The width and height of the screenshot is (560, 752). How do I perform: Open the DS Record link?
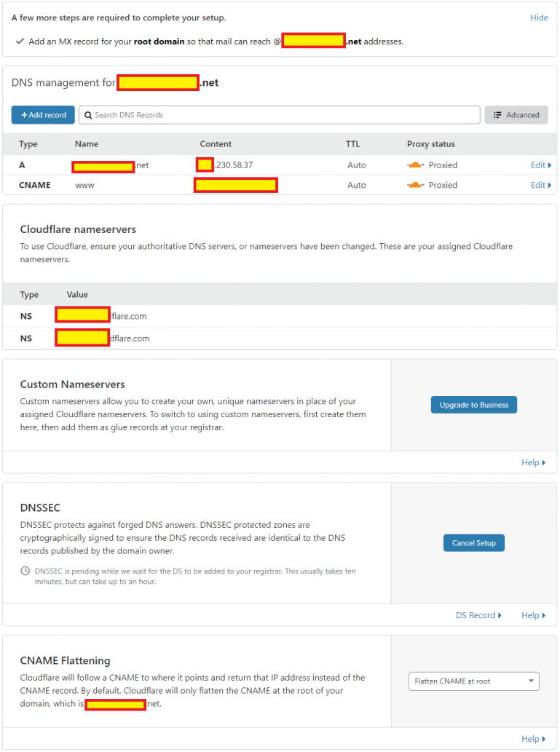pyautogui.click(x=478, y=615)
